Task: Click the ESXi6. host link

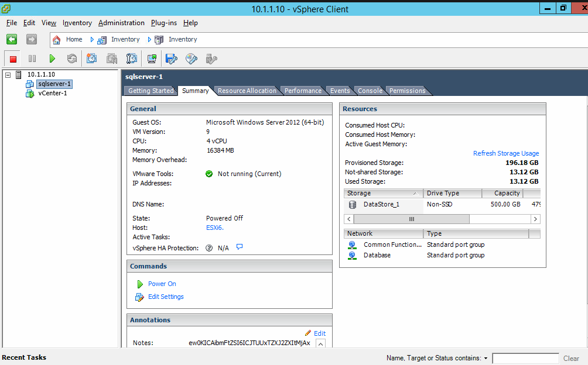Action: [215, 228]
